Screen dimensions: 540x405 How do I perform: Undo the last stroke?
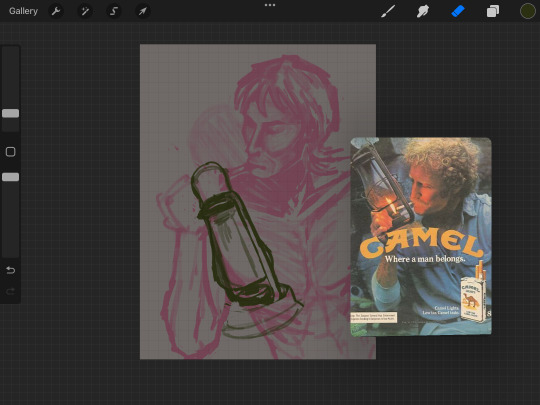click(x=10, y=270)
